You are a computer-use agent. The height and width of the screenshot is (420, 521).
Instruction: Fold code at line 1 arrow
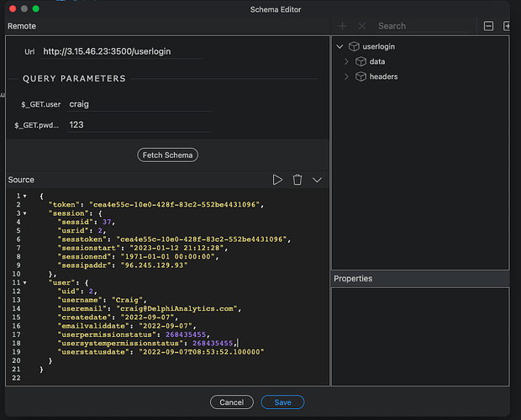tap(25, 197)
